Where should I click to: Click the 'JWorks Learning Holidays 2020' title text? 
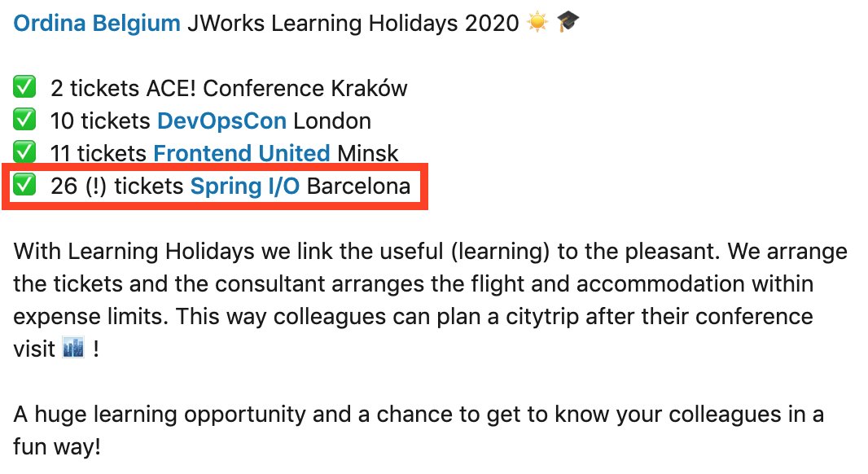[x=353, y=24]
